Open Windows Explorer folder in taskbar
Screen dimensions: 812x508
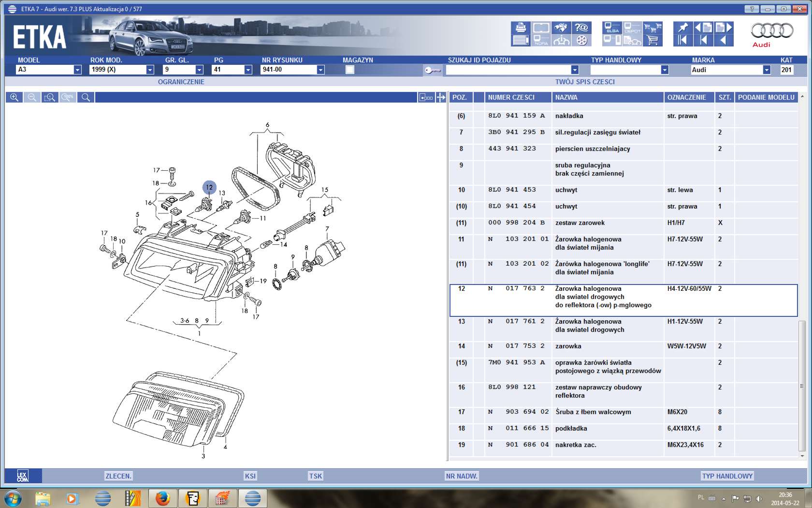click(x=43, y=498)
